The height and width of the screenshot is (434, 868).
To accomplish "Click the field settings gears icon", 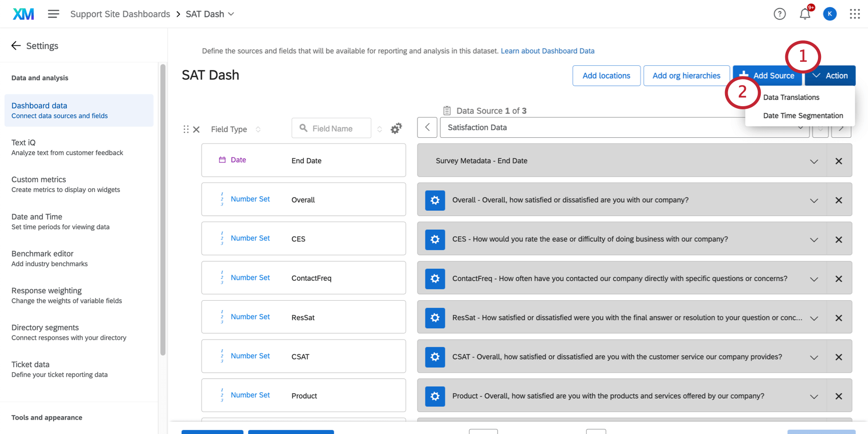I will coord(396,129).
